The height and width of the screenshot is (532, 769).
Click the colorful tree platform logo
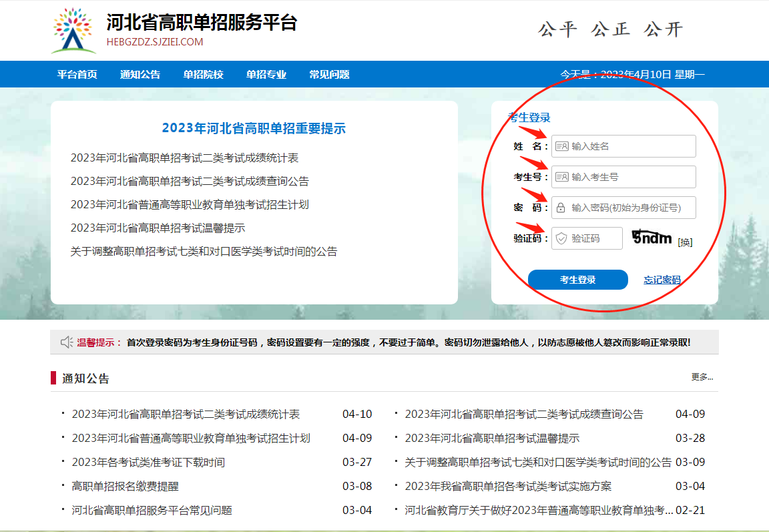(x=73, y=31)
